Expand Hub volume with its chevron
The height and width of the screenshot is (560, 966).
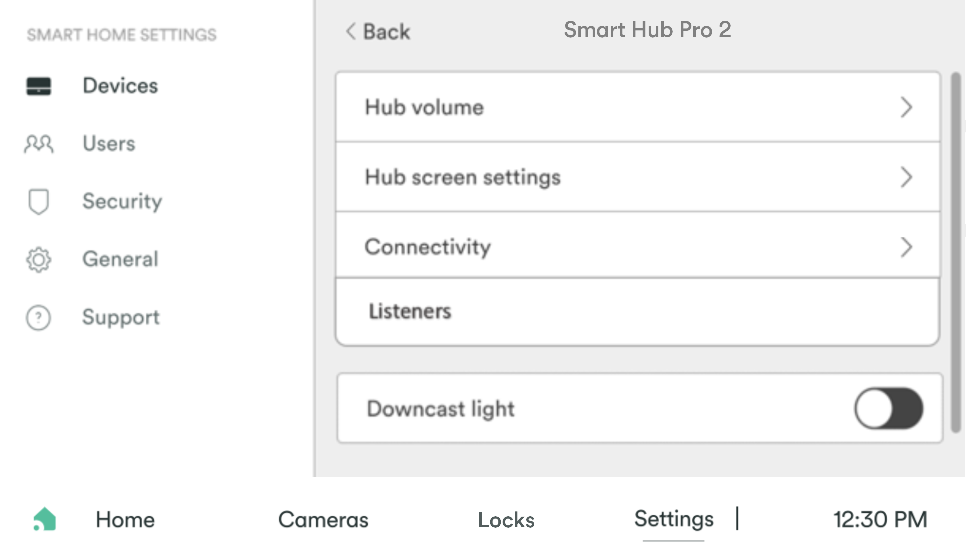click(x=906, y=107)
